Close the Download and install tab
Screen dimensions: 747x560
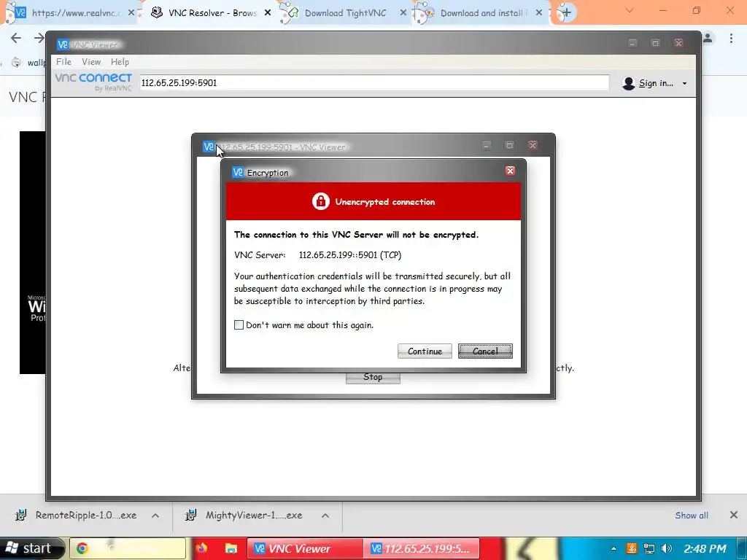coord(539,13)
